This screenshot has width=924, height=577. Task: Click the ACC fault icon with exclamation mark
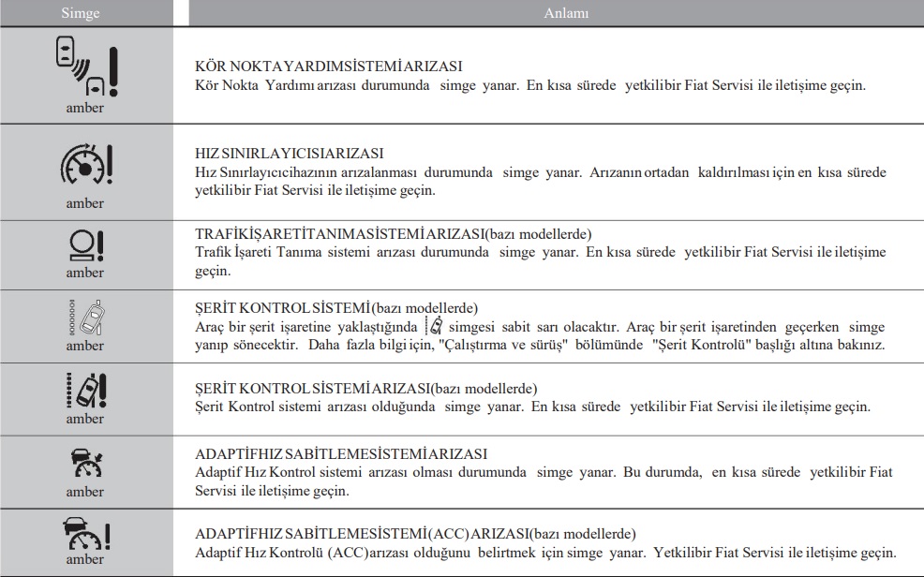[86, 534]
